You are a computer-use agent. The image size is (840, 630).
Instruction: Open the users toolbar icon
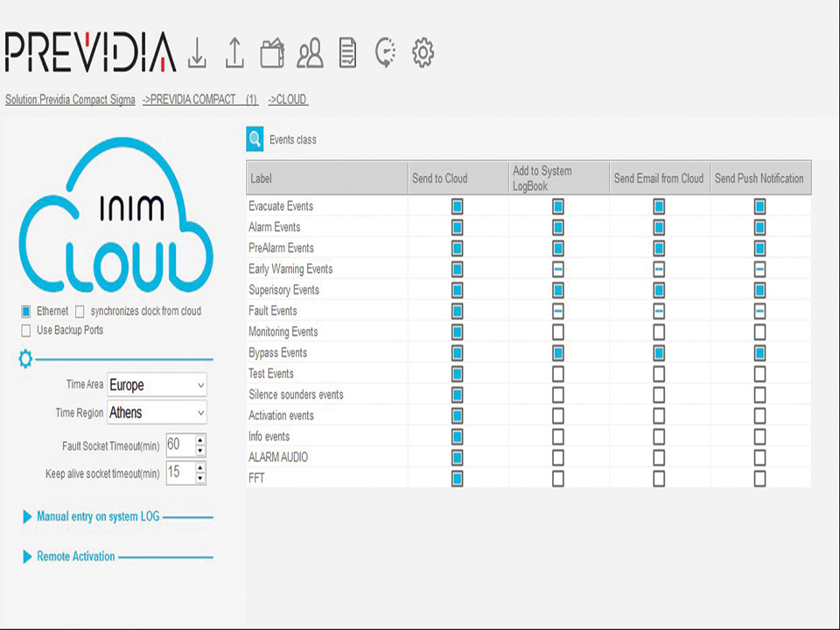(x=310, y=52)
